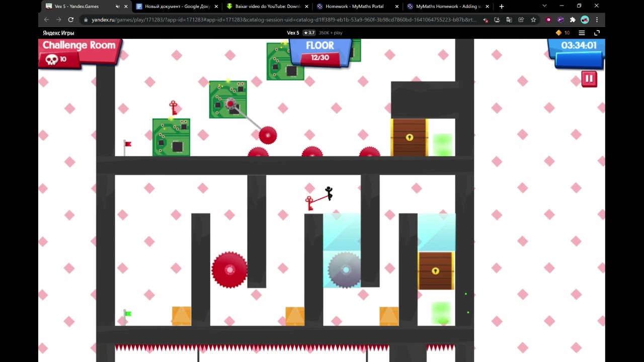
Task: Close the Baixar video do YouTube tab
Action: pos(306,7)
